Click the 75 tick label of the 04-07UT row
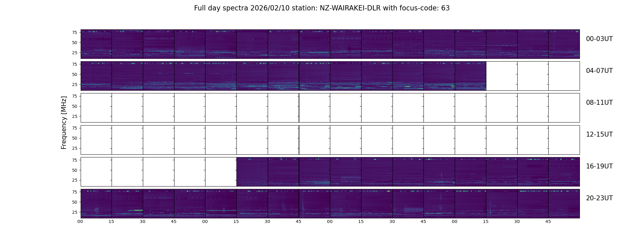Viewport: 644px width, 245px height. click(75, 64)
